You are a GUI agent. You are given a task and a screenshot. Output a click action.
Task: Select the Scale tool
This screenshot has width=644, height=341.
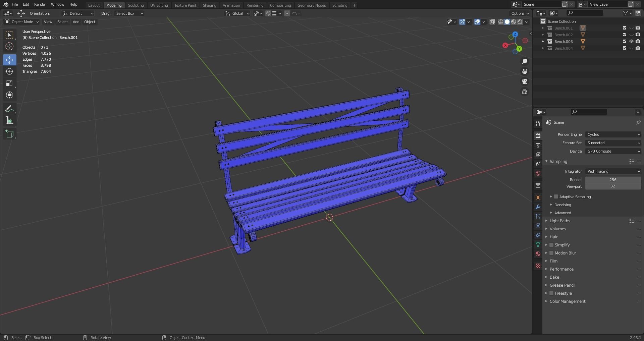pos(9,83)
